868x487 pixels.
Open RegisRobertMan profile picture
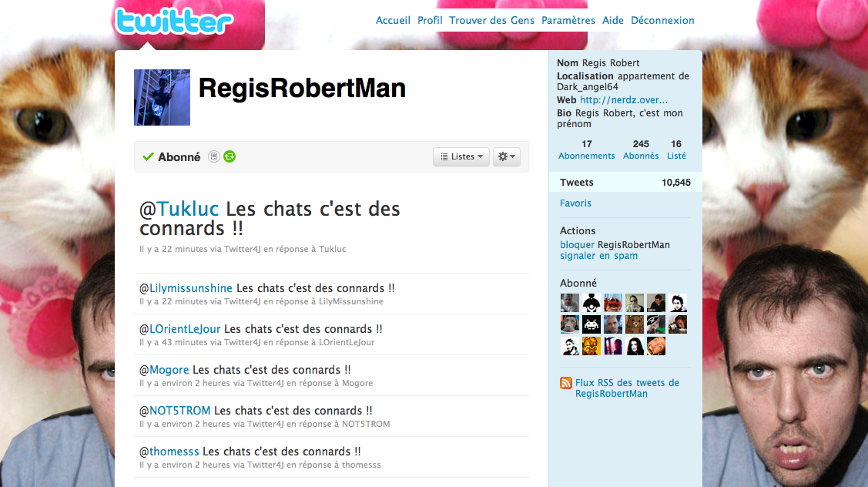coord(163,98)
